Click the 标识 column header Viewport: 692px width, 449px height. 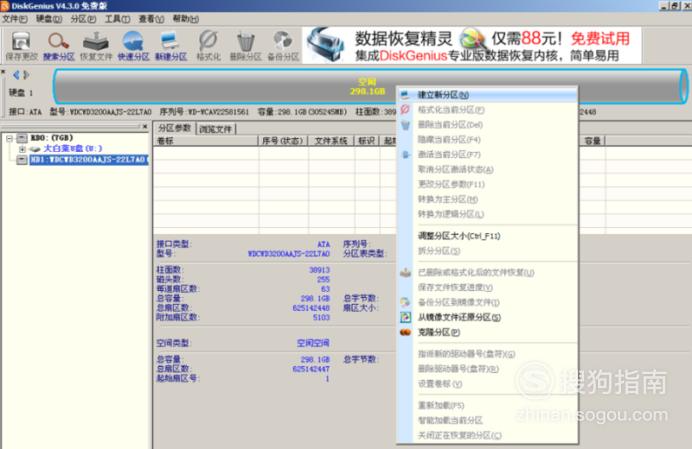point(367,141)
